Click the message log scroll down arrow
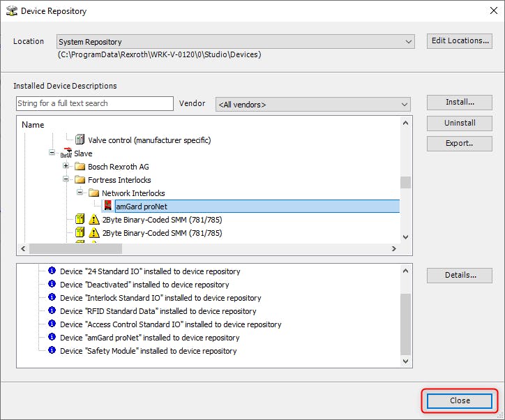Viewport: 505px width, 420px height. (x=405, y=361)
